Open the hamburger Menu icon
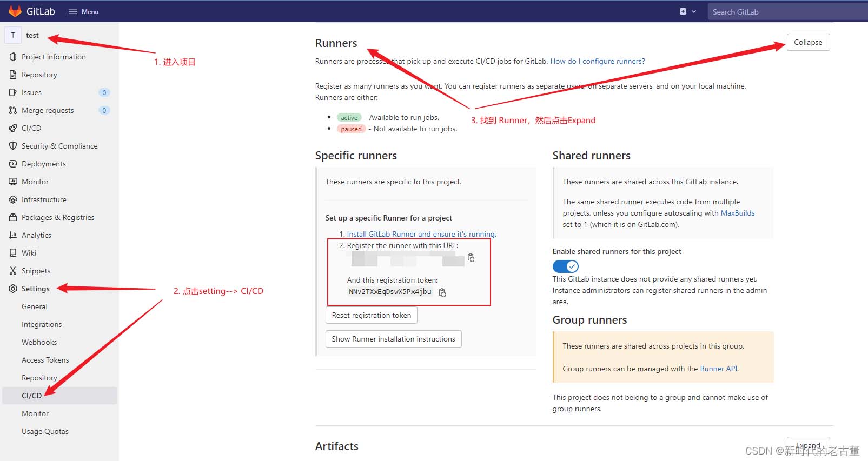Viewport: 868px width, 461px height. click(73, 11)
